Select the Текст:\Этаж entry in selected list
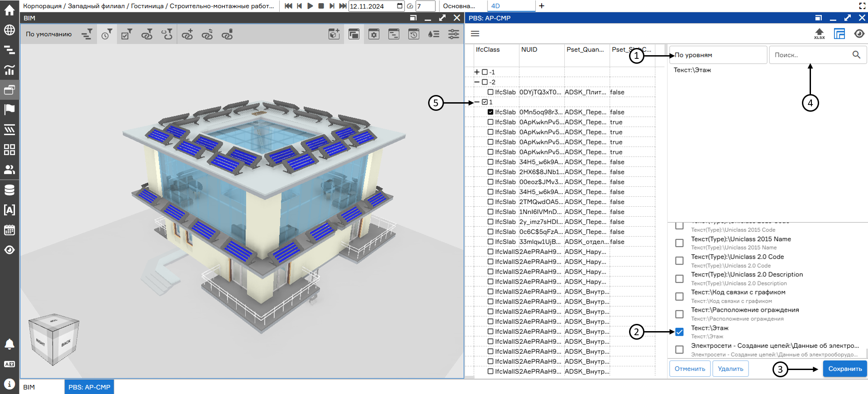This screenshot has width=868, height=394. tap(692, 70)
